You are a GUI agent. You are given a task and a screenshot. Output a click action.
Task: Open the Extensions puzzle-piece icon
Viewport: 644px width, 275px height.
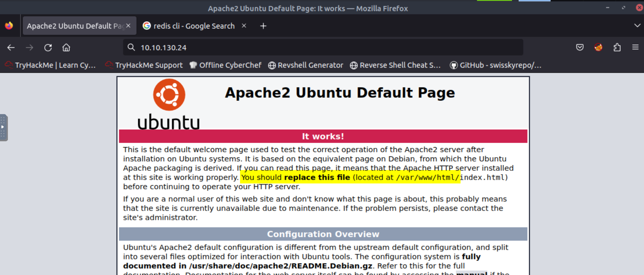click(x=617, y=47)
